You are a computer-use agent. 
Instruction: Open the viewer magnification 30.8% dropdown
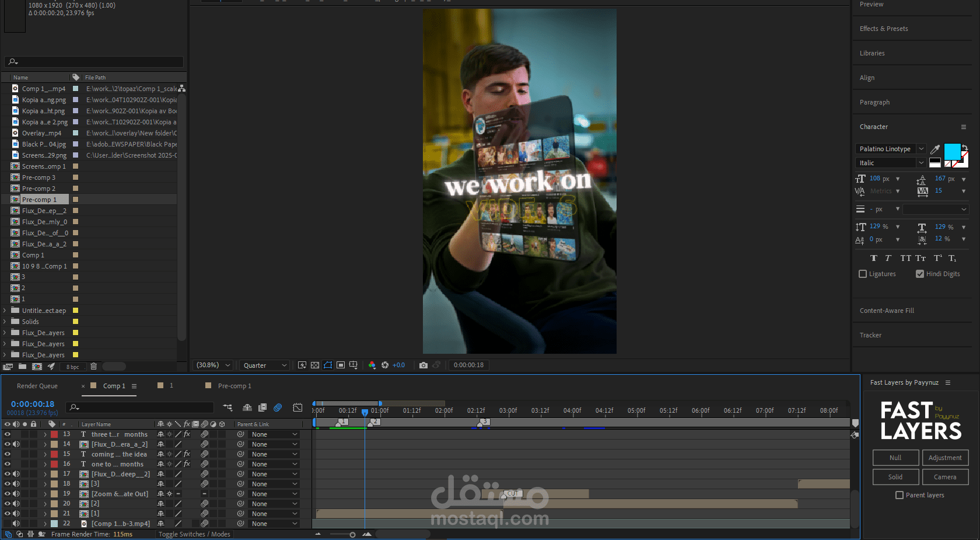[x=213, y=365]
